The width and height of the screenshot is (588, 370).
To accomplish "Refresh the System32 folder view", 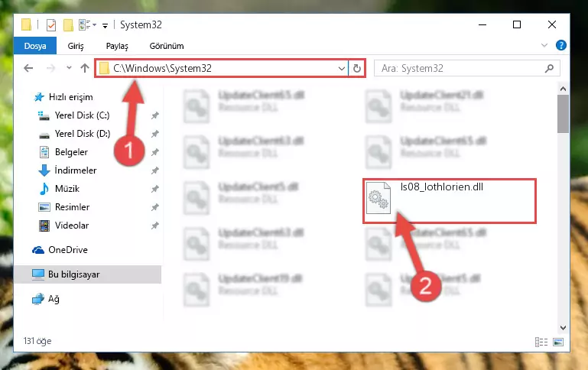I will (x=356, y=68).
